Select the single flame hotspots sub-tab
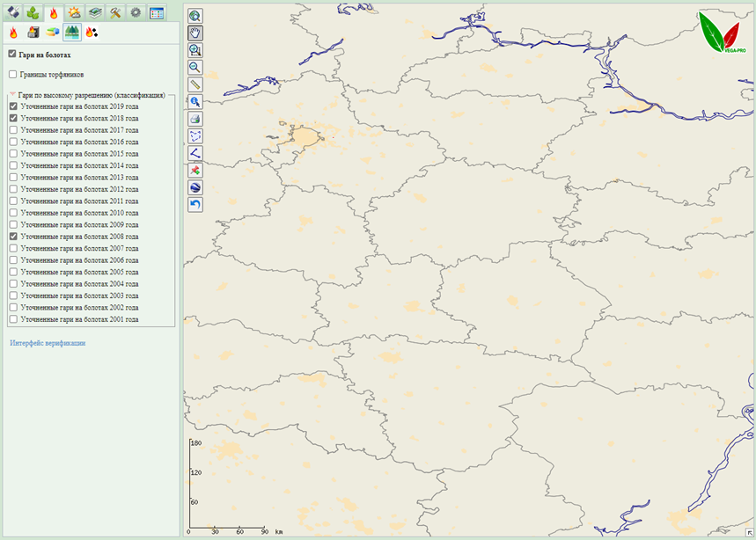This screenshot has width=756, height=540. point(13,33)
